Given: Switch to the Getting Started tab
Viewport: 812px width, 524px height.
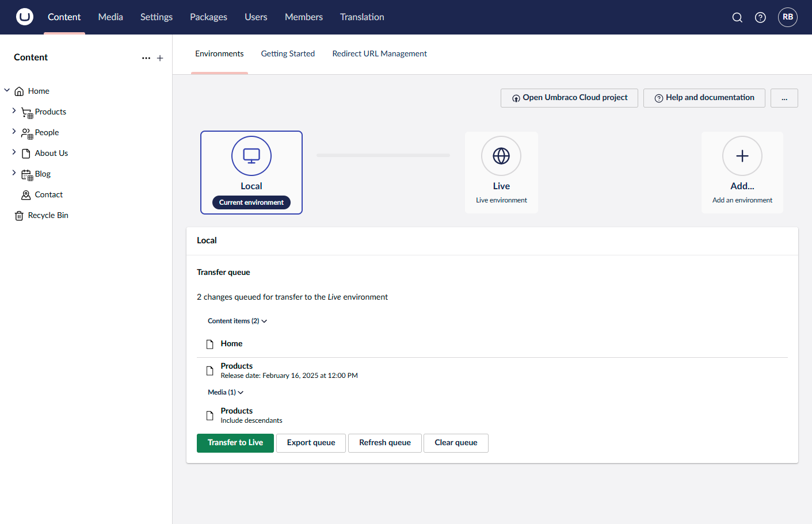Looking at the screenshot, I should click(x=288, y=53).
